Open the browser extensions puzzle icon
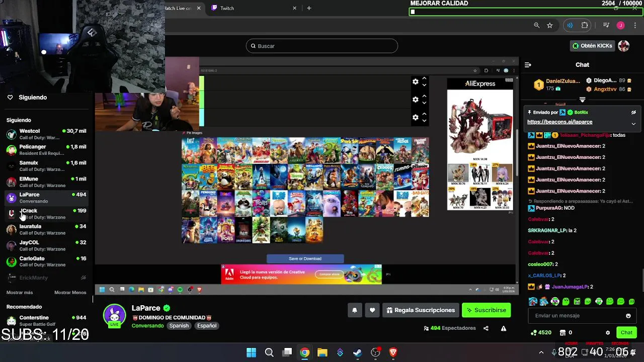The image size is (644, 362). (x=585, y=25)
